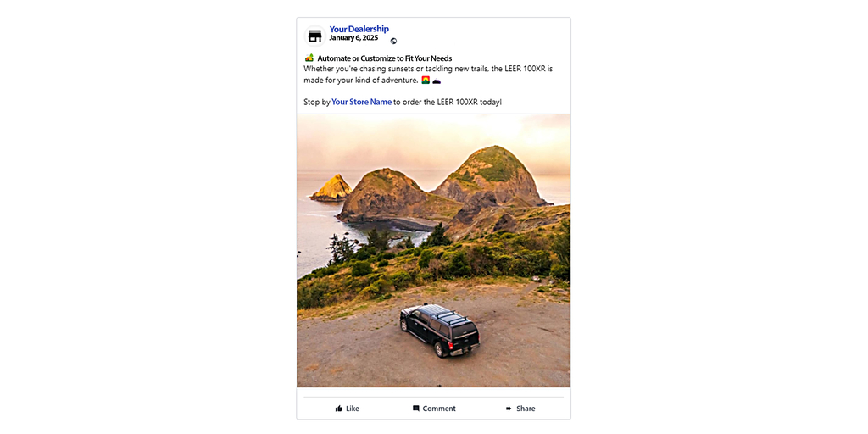Click the 'Whether you're chasing sunsets' text line
The width and height of the screenshot is (868, 434).
click(428, 70)
